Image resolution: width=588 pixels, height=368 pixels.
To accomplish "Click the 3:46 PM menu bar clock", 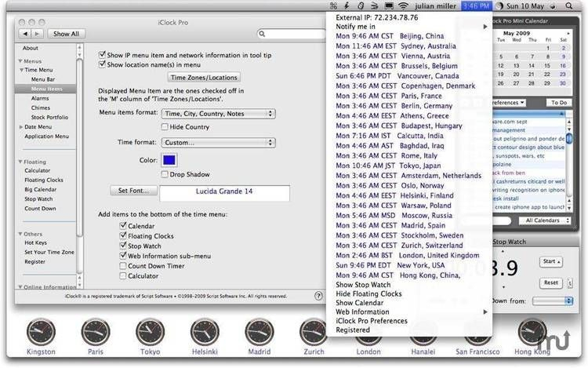I will pos(476,6).
